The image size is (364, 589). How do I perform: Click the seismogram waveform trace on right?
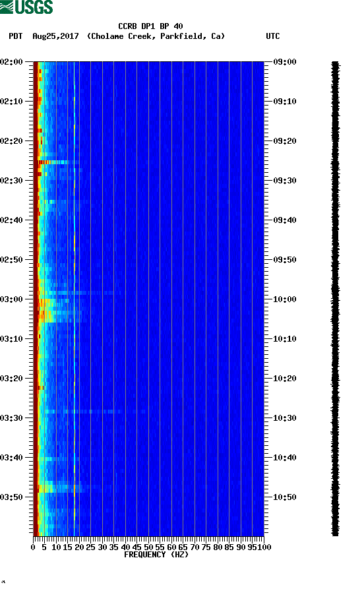pos(335,299)
